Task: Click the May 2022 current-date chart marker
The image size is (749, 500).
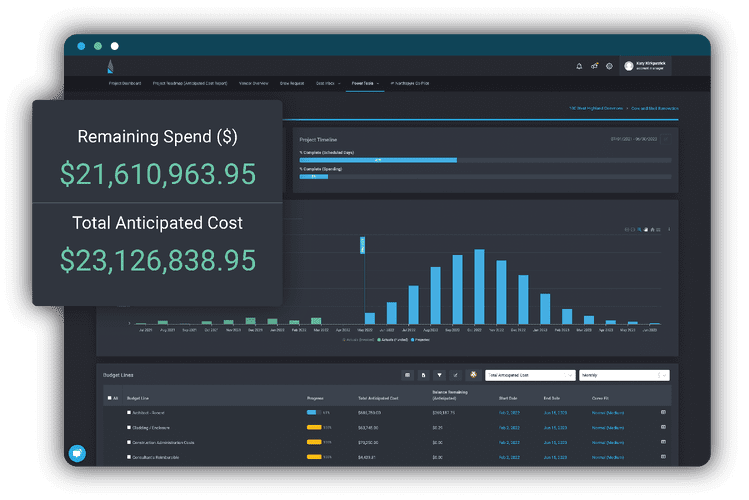Action: pos(362,245)
